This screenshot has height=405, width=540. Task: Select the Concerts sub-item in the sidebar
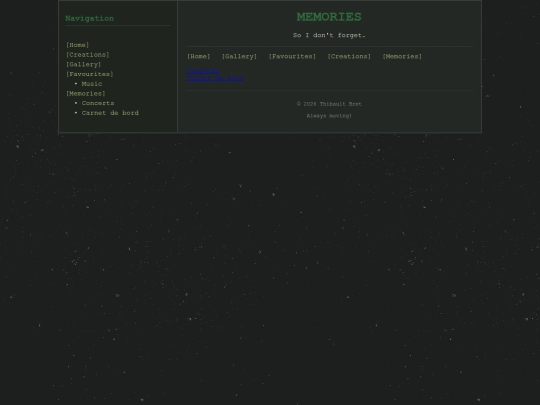pos(98,103)
